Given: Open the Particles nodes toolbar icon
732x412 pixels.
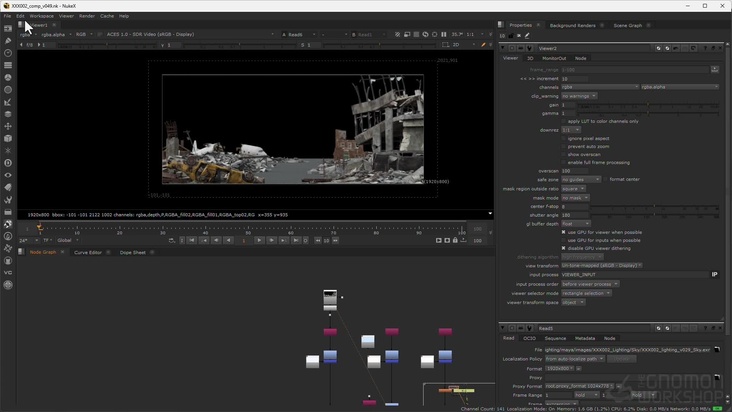Looking at the screenshot, I should coord(8,151).
